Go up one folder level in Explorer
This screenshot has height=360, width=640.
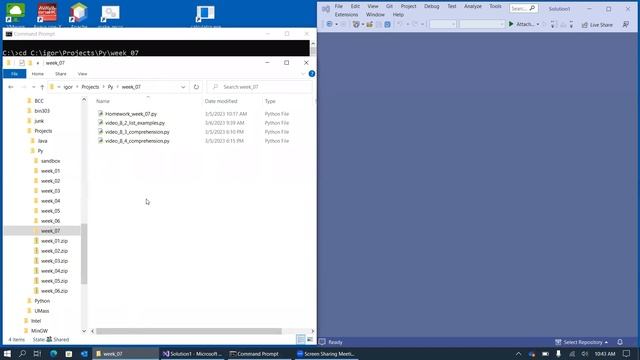pyautogui.click(x=42, y=87)
